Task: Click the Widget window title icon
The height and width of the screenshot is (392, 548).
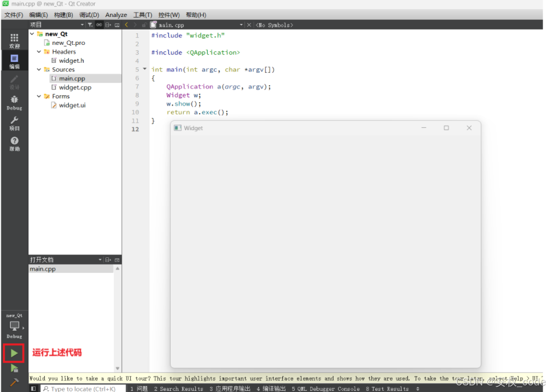Action: point(178,128)
